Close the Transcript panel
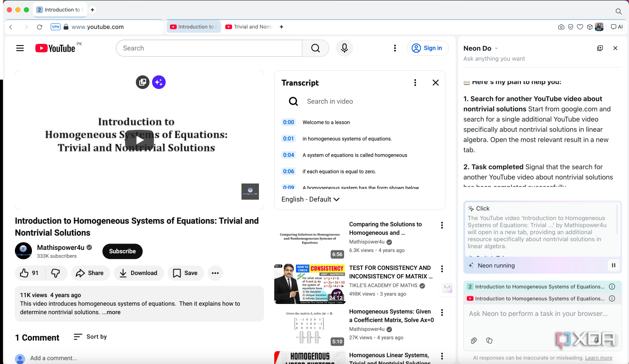The width and height of the screenshot is (629, 364). click(x=436, y=83)
